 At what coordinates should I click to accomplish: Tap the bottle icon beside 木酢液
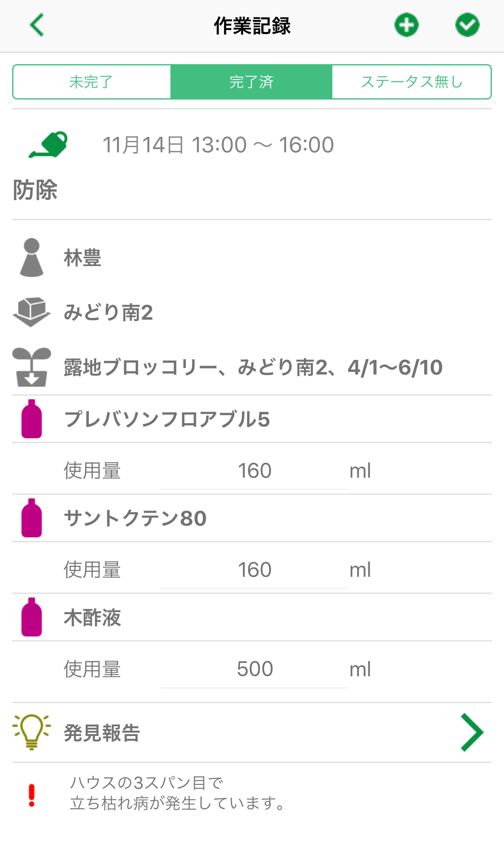tap(32, 617)
